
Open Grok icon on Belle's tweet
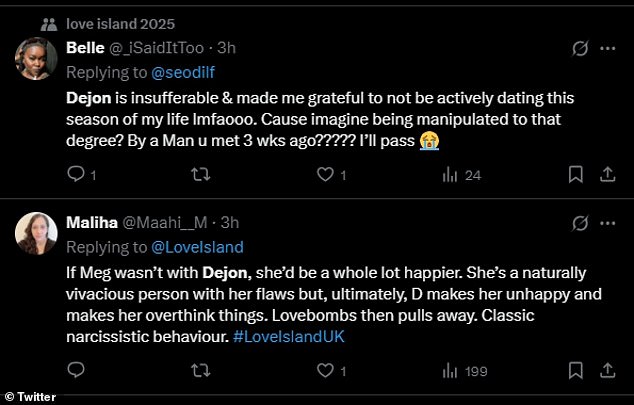[x=578, y=48]
